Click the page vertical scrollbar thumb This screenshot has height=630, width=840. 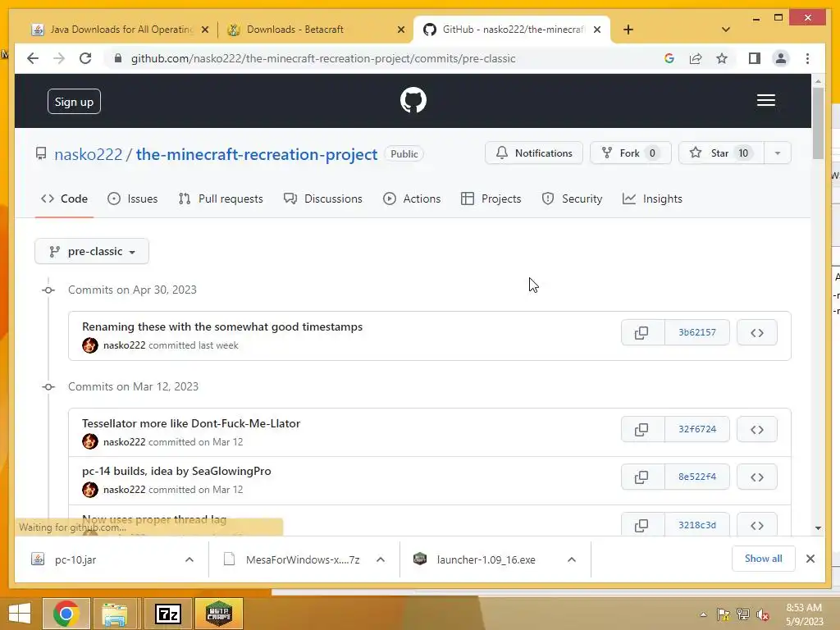818,123
